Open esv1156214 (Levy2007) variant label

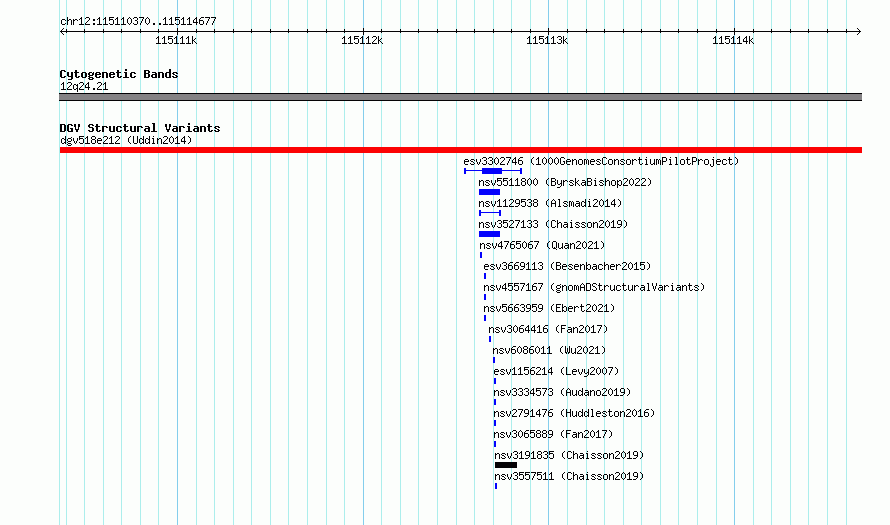click(556, 371)
